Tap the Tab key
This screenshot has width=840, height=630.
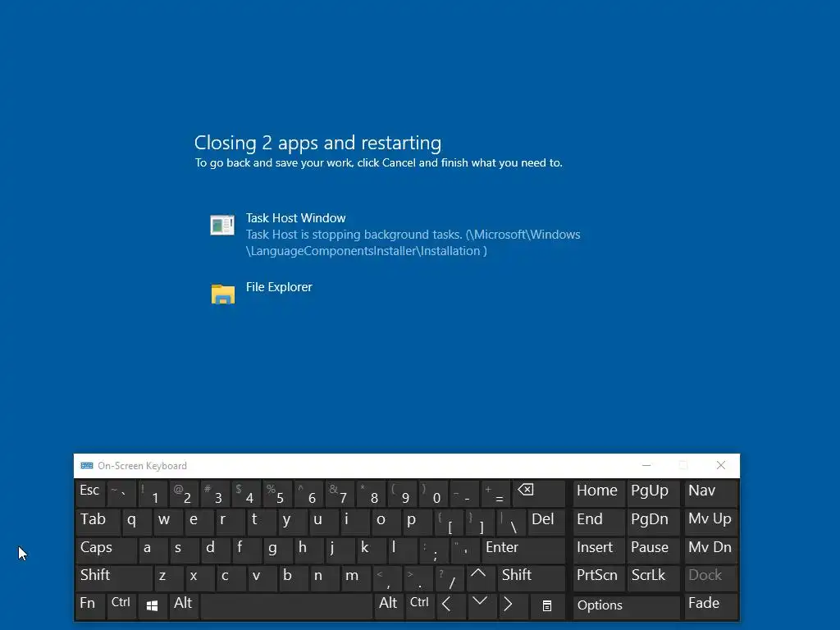pos(98,521)
